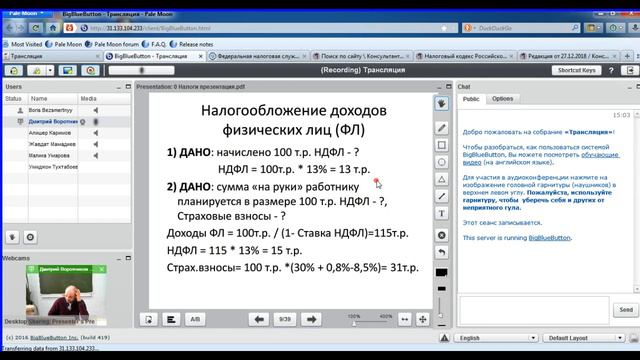The width and height of the screenshot is (640, 360).
Task: Clear all whiteboard annotations
Action: pyautogui.click(x=442, y=235)
